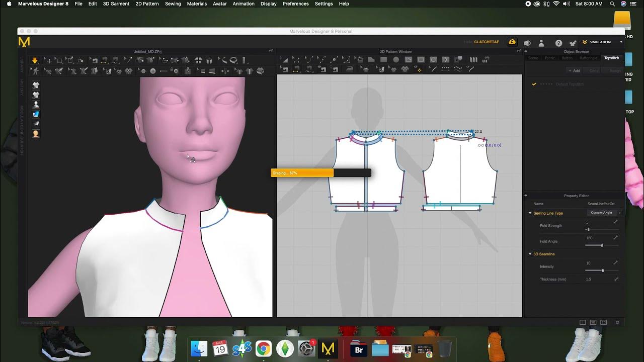
Task: Undock the 2D Pattern Window
Action: pyautogui.click(x=519, y=51)
